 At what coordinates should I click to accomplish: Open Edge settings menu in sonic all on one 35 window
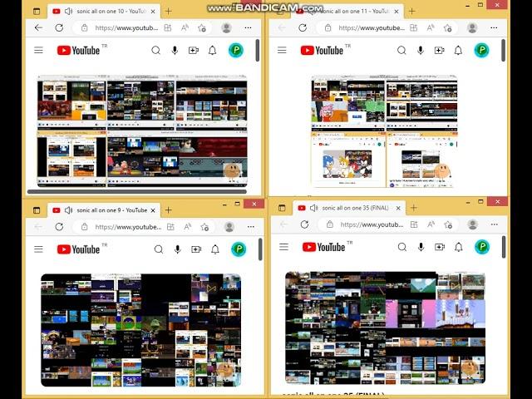tap(495, 224)
